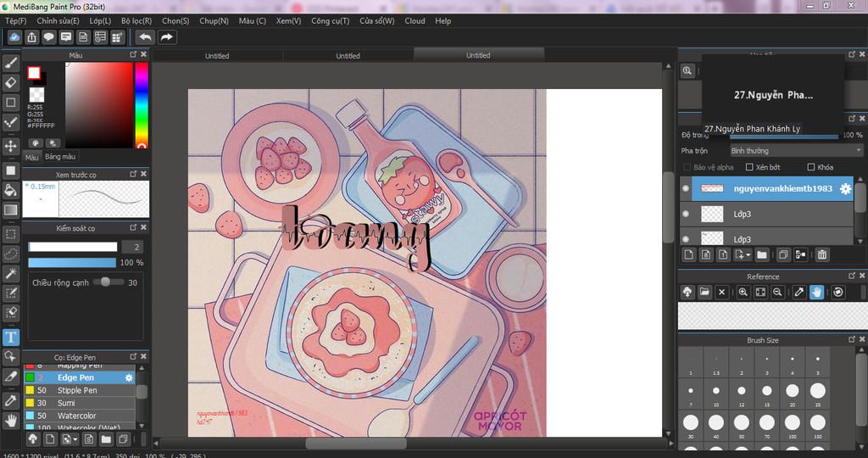The image size is (868, 458).
Task: Open the Help menu
Action: tap(442, 20)
